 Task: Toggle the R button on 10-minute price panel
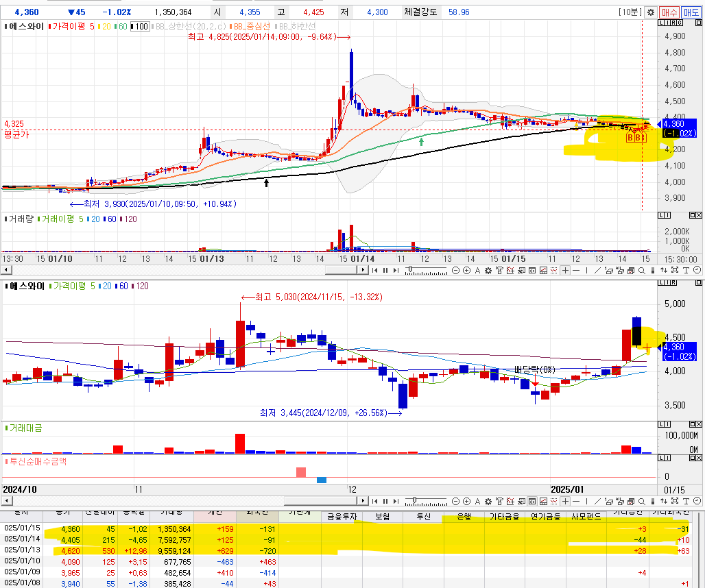(673, 23)
